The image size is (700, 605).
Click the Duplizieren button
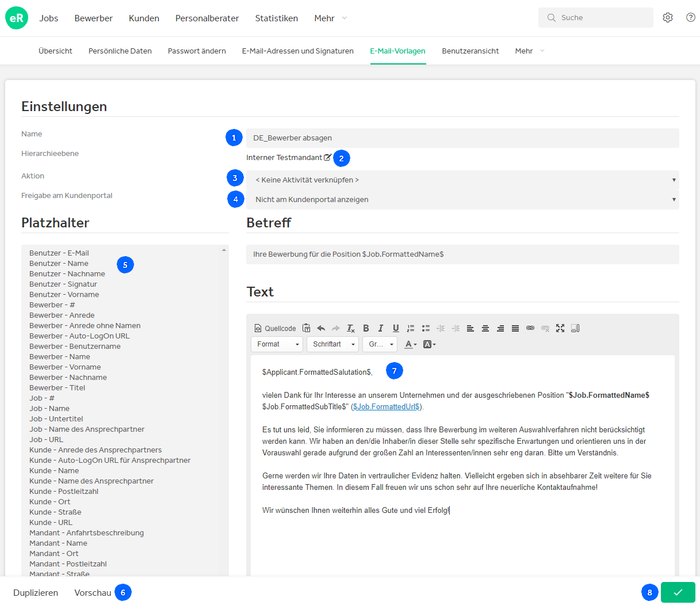pyautogui.click(x=36, y=592)
